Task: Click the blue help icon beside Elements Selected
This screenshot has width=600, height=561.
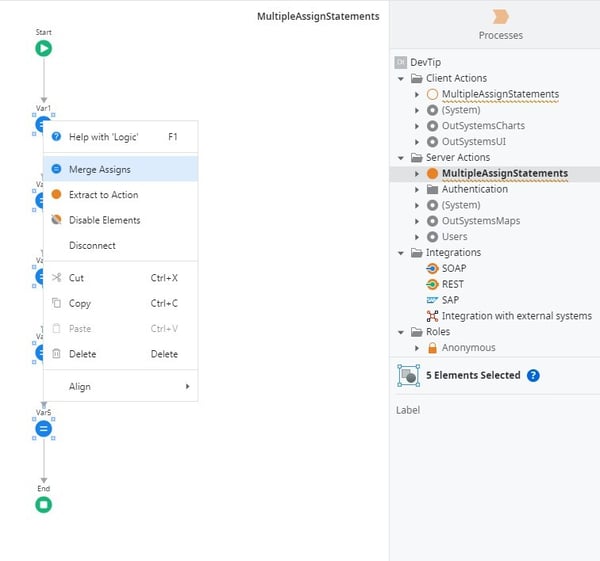Action: tap(533, 375)
